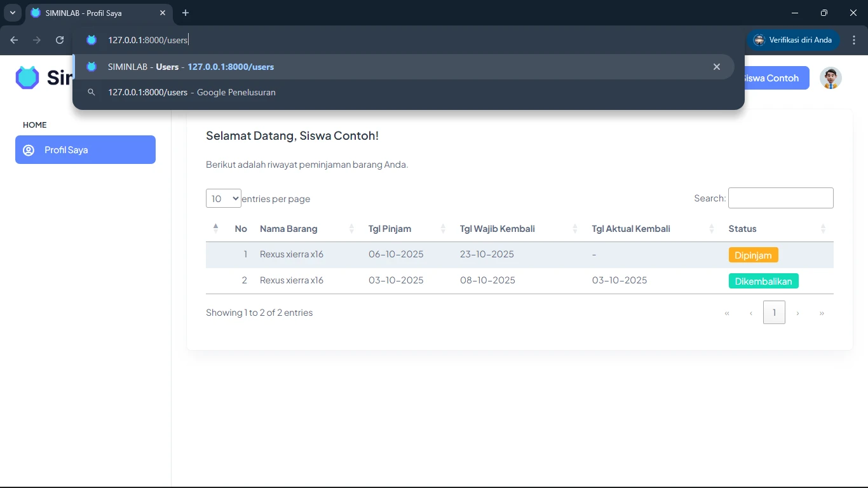Screen dimensions: 868x488
Task: Open Profil Saya sidebar menu item
Action: click(85, 150)
